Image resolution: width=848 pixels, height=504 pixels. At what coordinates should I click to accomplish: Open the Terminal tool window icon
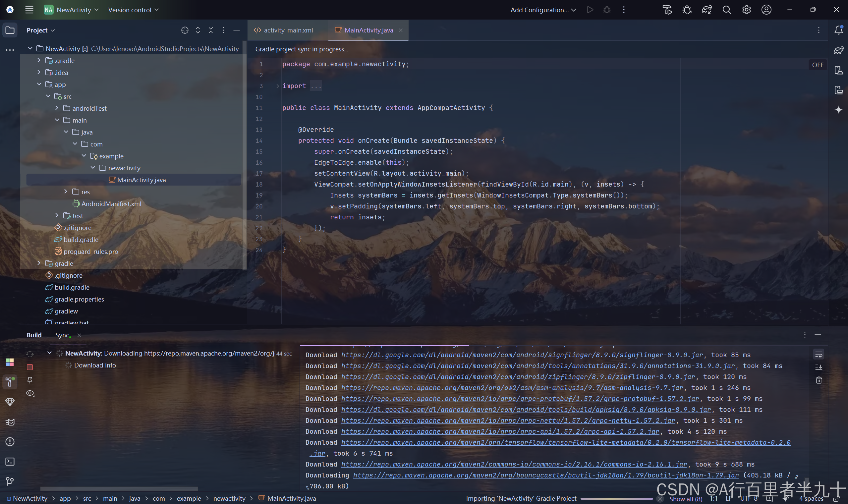coord(10,462)
